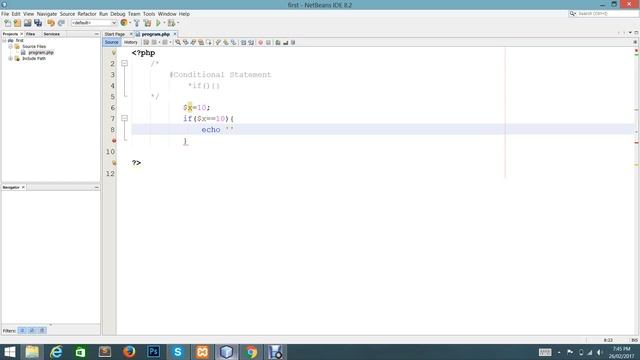The height and width of the screenshot is (360, 640).
Task: Click the History view button
Action: pos(131,42)
